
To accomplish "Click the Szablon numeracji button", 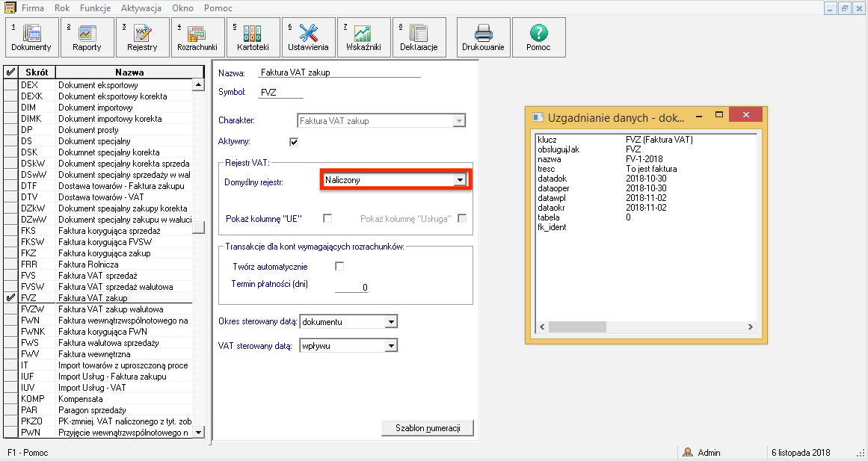I will coord(428,428).
